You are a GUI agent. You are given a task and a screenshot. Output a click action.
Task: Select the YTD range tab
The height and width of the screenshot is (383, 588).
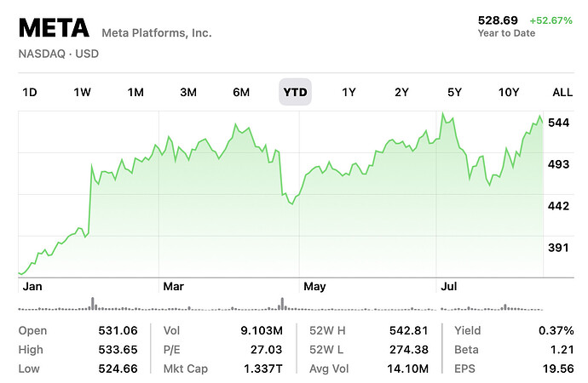(296, 92)
